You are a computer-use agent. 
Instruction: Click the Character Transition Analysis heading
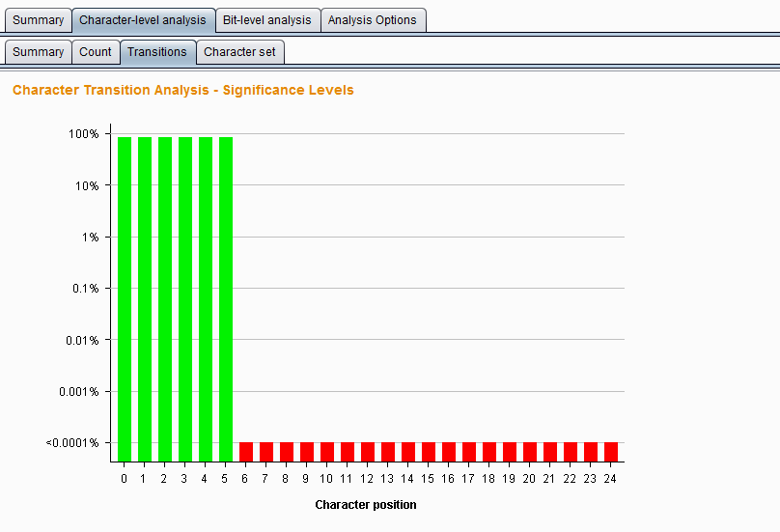point(183,91)
